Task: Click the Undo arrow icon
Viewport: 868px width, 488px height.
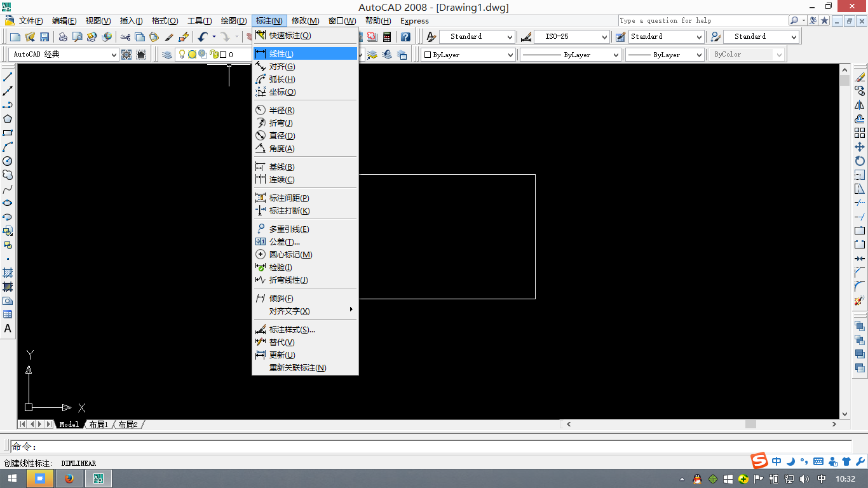Action: 203,37
